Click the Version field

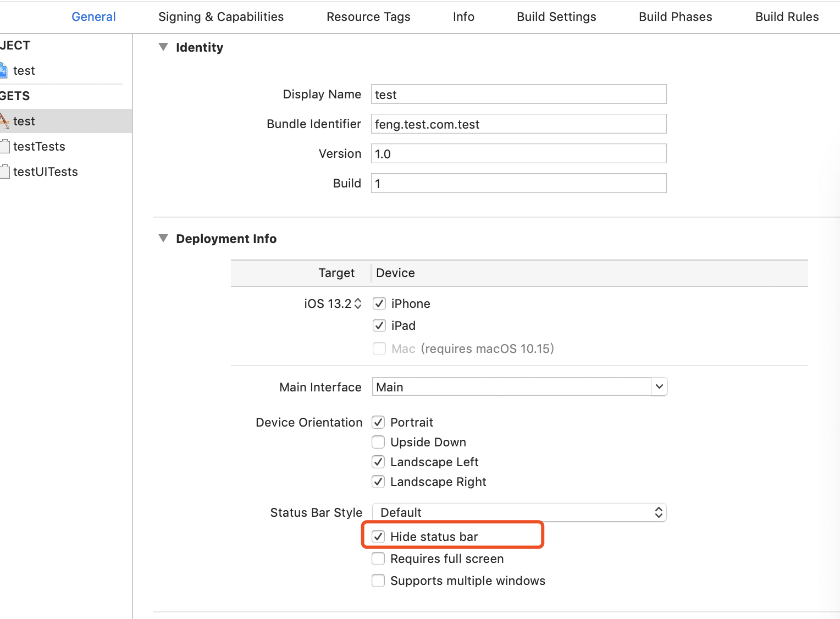coord(518,153)
